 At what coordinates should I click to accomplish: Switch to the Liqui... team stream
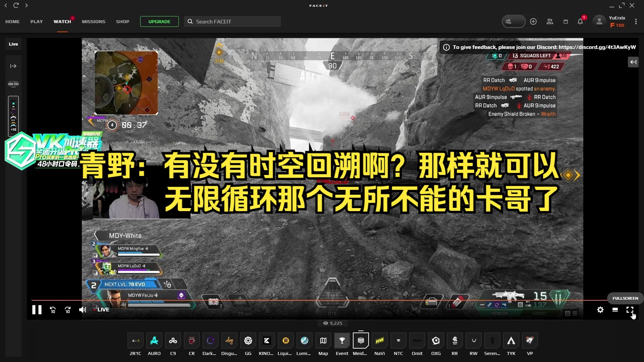(x=286, y=341)
